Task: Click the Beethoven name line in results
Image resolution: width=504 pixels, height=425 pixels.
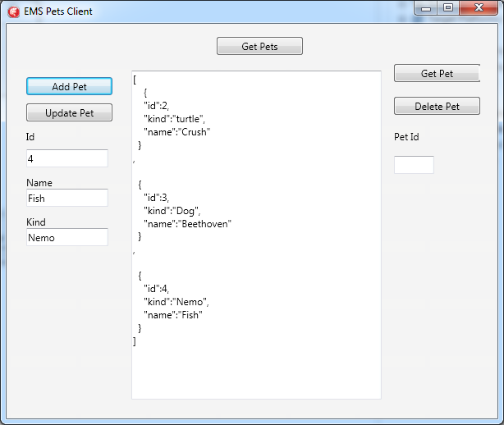Action: (x=187, y=224)
